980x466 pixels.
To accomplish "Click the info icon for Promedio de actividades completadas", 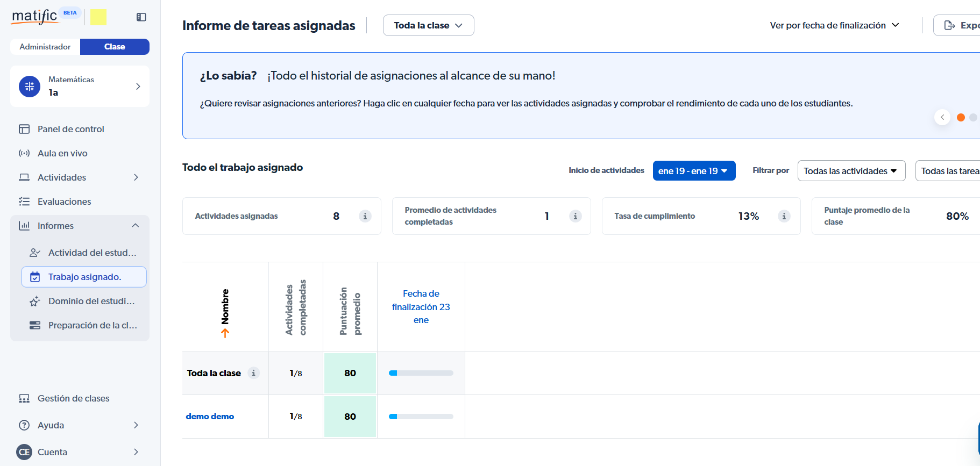I will coord(575,216).
